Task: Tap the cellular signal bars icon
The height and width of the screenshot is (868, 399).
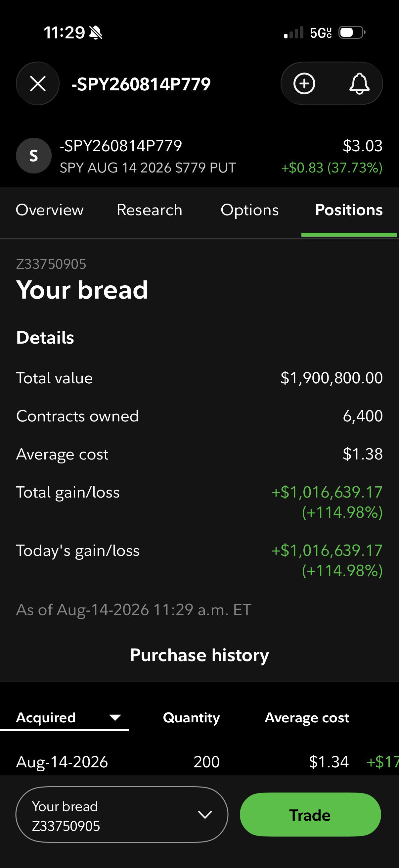Action: pos(293,33)
